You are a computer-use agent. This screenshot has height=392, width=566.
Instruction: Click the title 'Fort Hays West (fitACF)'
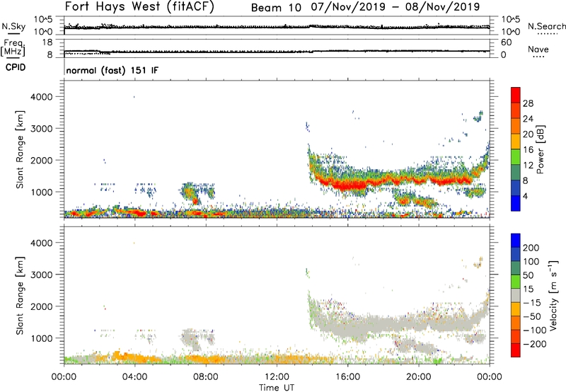click(139, 6)
